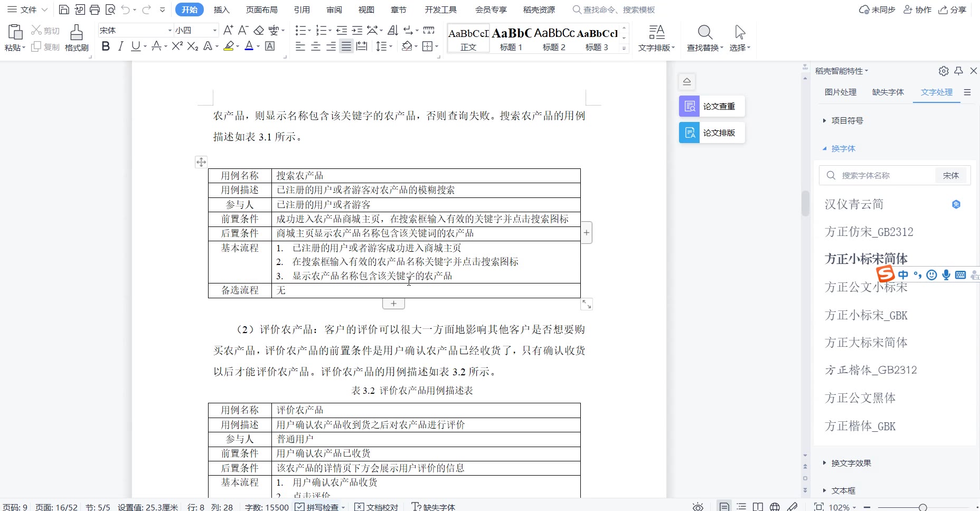Toggle bold formatting
This screenshot has height=511, width=980.
[106, 46]
